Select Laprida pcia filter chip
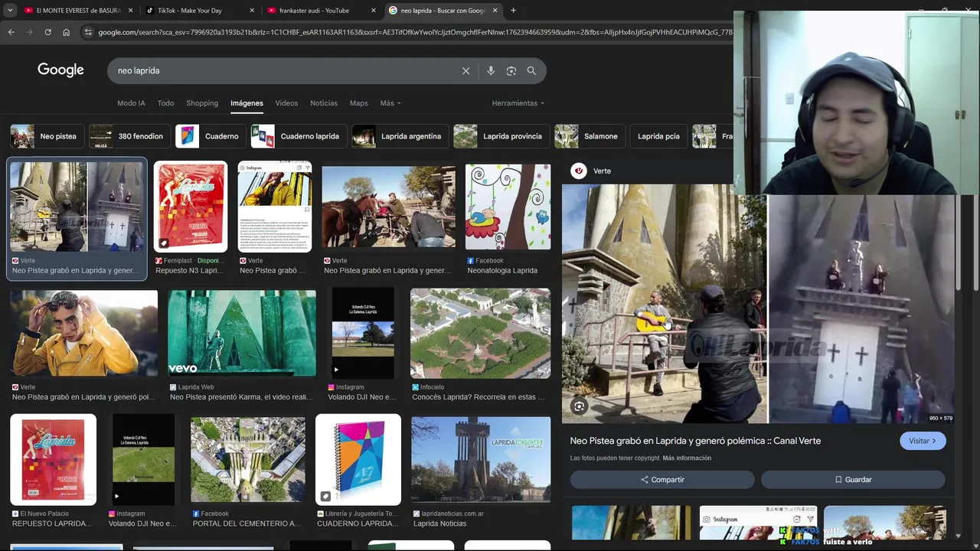The image size is (980, 551). (658, 136)
